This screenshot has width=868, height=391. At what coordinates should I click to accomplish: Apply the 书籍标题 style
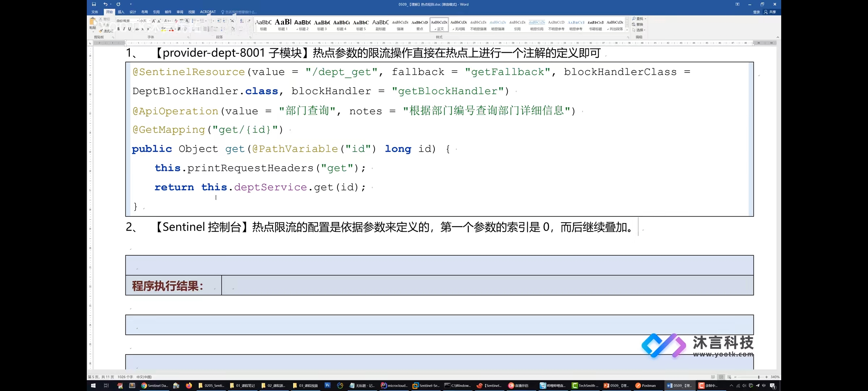pos(595,25)
